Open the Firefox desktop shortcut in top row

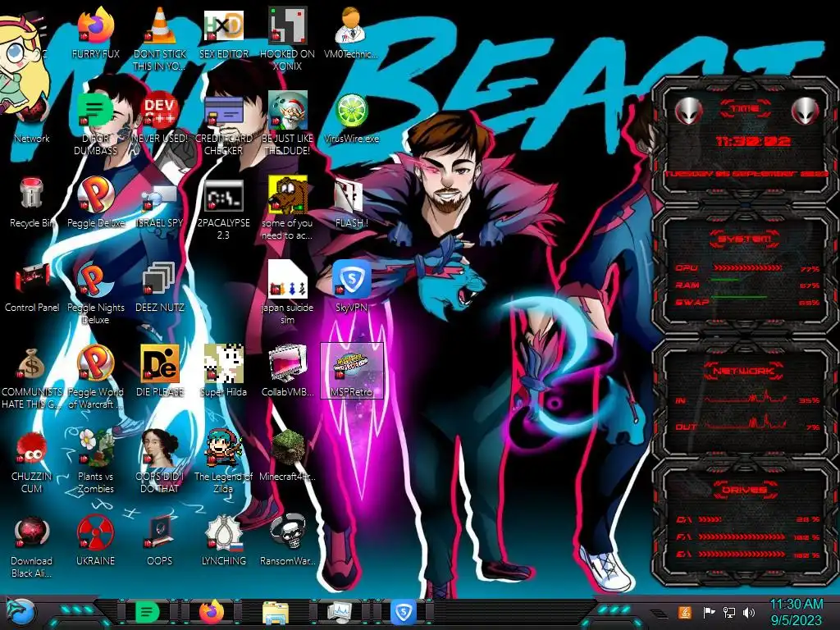pyautogui.click(x=95, y=34)
